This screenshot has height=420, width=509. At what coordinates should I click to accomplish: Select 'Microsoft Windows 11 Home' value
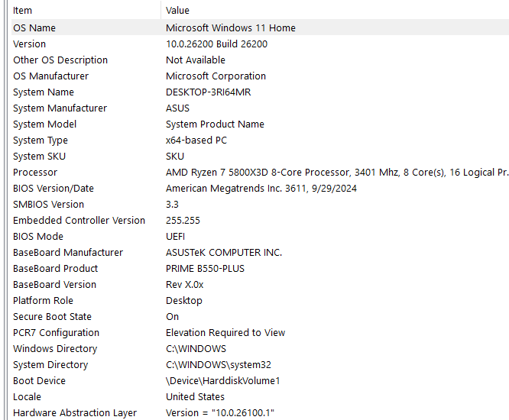tap(231, 28)
